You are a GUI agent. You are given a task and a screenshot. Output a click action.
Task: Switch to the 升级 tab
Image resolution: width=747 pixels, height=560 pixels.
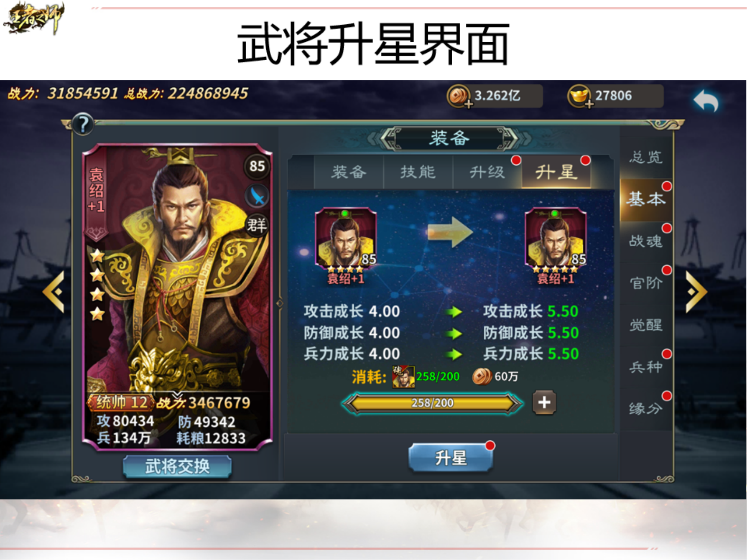click(x=487, y=172)
